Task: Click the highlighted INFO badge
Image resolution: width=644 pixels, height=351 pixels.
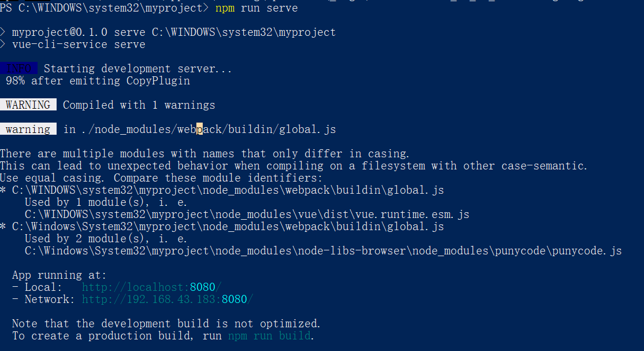Action: (18, 69)
